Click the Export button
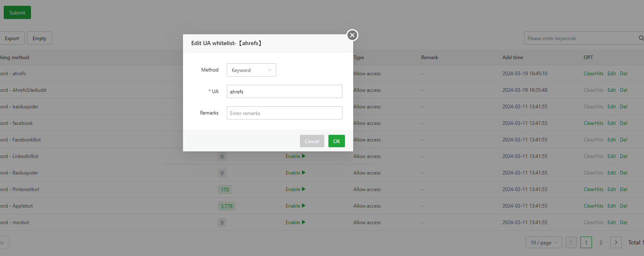The width and height of the screenshot is (644, 256). pyautogui.click(x=12, y=38)
